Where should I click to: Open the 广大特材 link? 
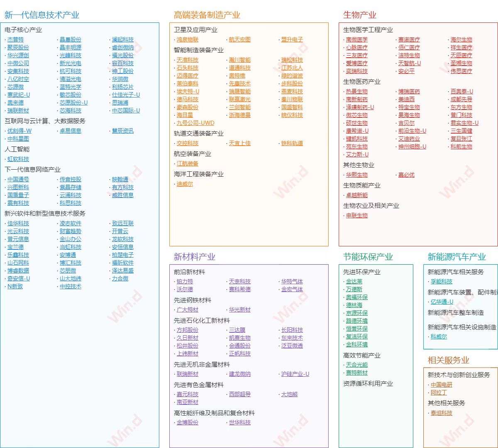click(x=188, y=310)
